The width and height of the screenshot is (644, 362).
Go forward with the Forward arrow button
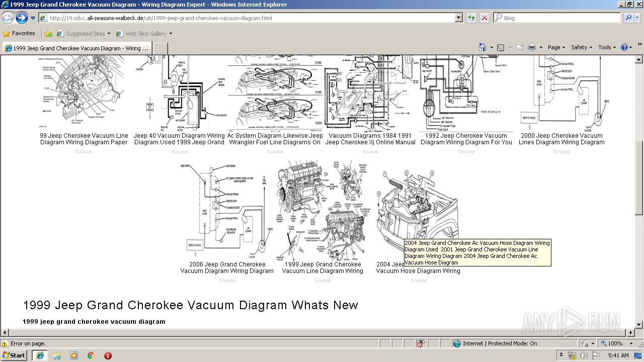[x=22, y=18]
